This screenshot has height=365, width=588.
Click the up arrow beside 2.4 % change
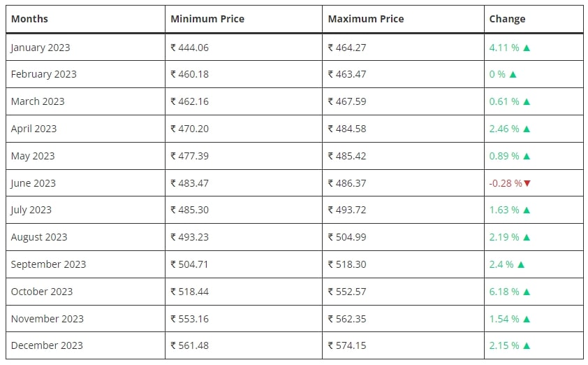click(x=521, y=265)
